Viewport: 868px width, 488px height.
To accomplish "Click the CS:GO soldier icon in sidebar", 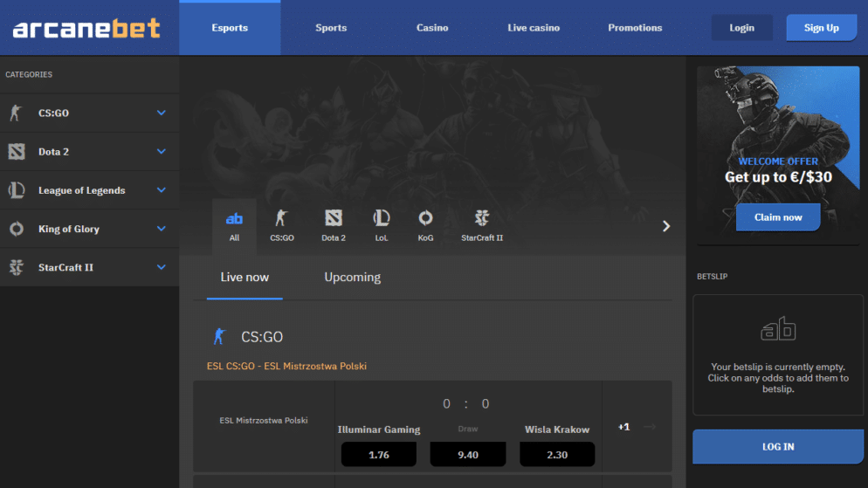I will point(16,113).
